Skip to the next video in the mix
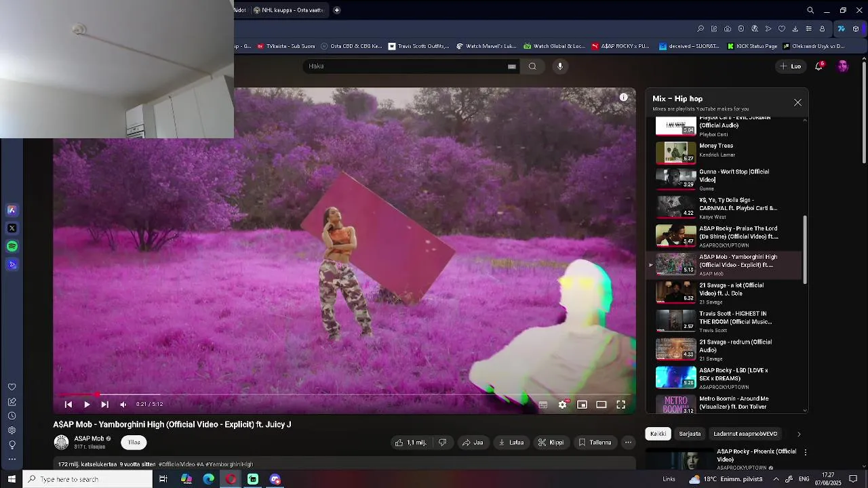Image resolution: width=868 pixels, height=488 pixels. 104,405
